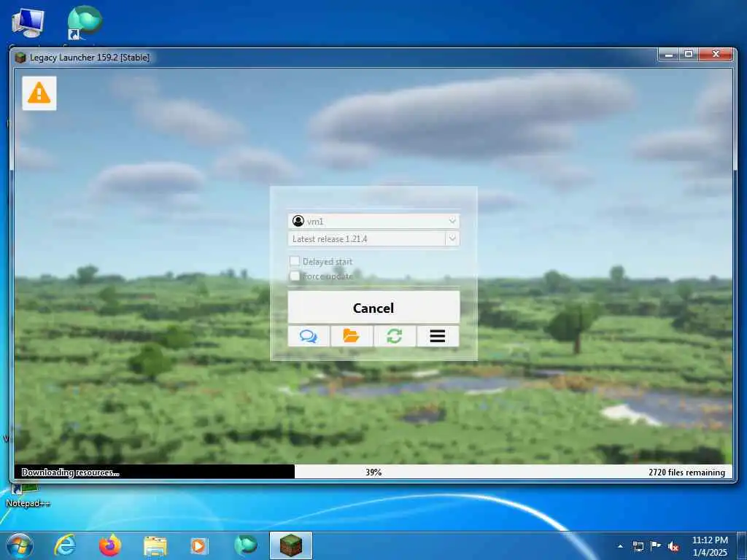Open Windows Explorer folder on taskbar

(x=155, y=546)
